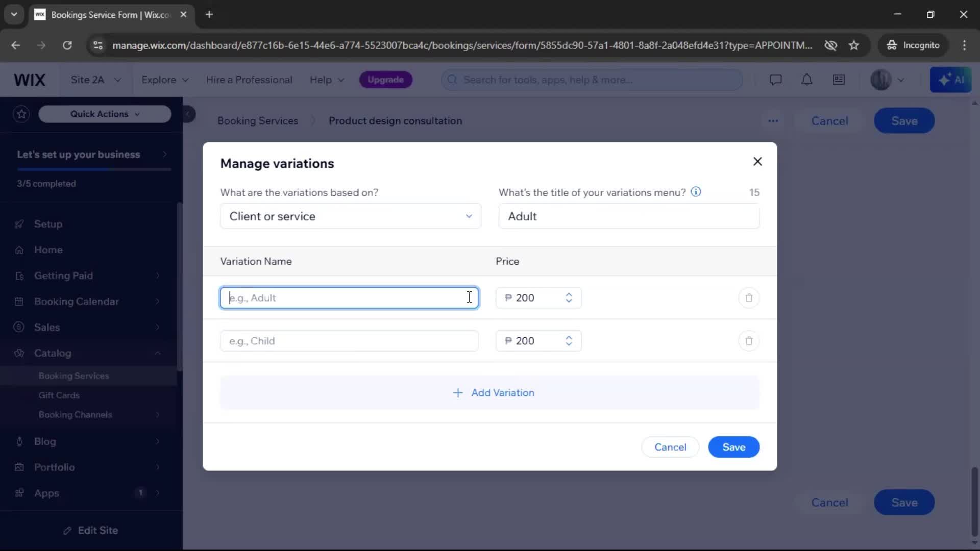Focus the e.g., Child variation name field

pyautogui.click(x=349, y=341)
